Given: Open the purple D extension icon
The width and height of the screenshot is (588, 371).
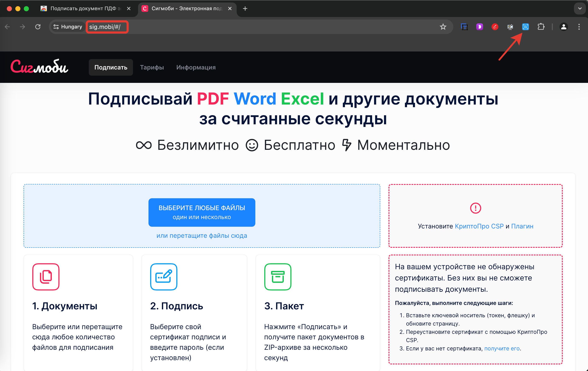Looking at the screenshot, I should (479, 27).
